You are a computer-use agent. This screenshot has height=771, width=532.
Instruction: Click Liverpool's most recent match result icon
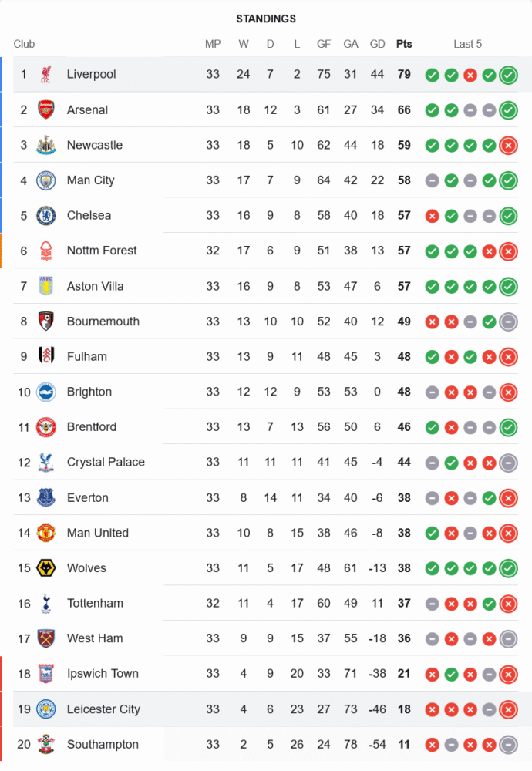click(x=508, y=75)
